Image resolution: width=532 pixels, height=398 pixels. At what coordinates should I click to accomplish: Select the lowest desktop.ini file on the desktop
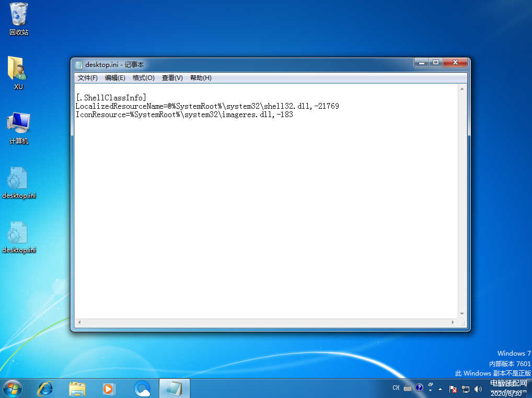point(19,237)
